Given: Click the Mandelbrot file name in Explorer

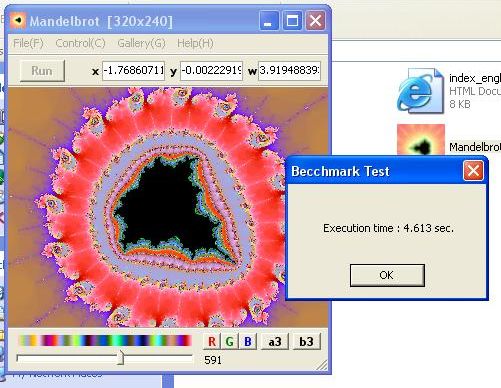Looking at the screenshot, I should coord(475,147).
